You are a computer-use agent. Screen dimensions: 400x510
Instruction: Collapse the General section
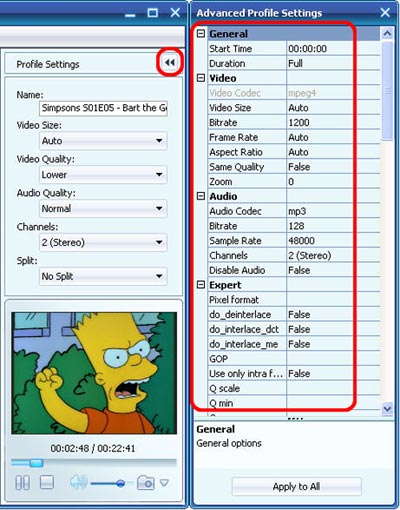point(201,34)
